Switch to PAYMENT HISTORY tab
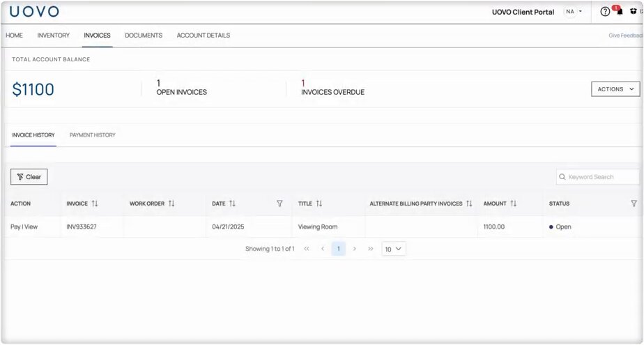 point(93,135)
